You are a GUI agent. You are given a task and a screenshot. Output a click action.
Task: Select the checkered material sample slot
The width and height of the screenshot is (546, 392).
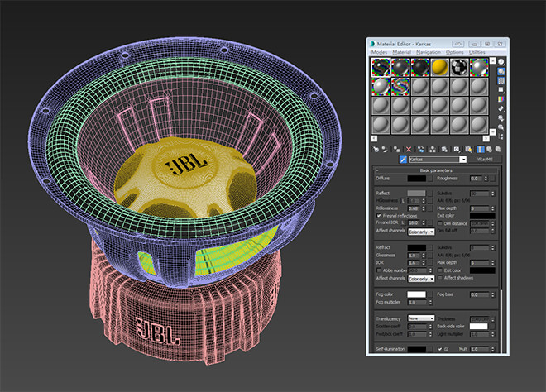tap(459, 68)
